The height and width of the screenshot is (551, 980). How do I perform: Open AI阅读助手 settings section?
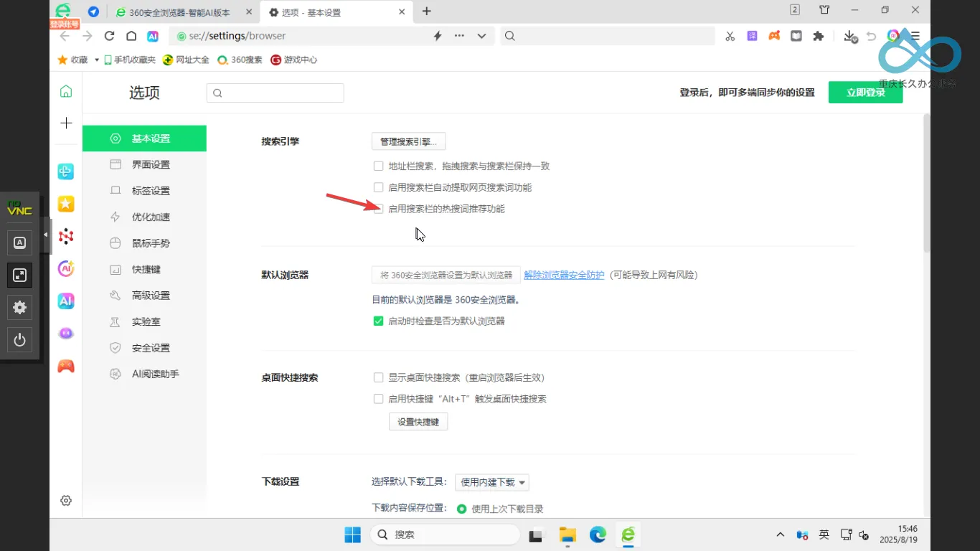tap(144, 374)
